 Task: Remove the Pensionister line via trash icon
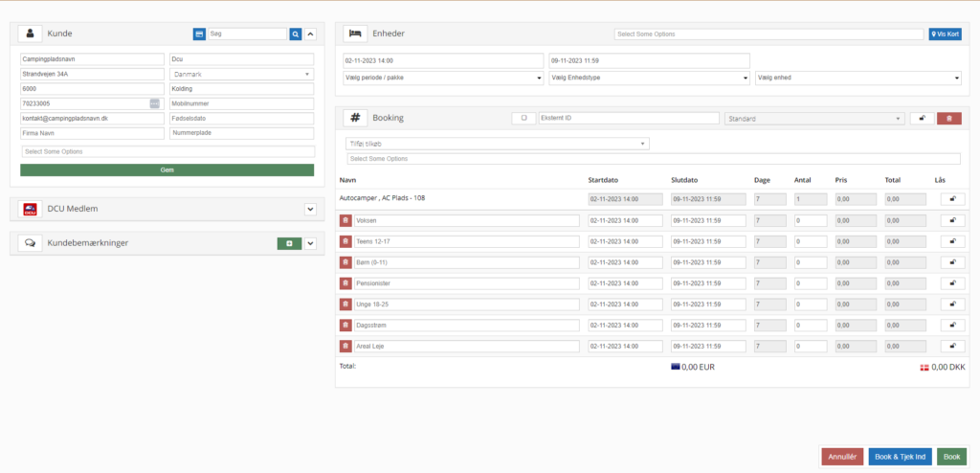pyautogui.click(x=345, y=283)
